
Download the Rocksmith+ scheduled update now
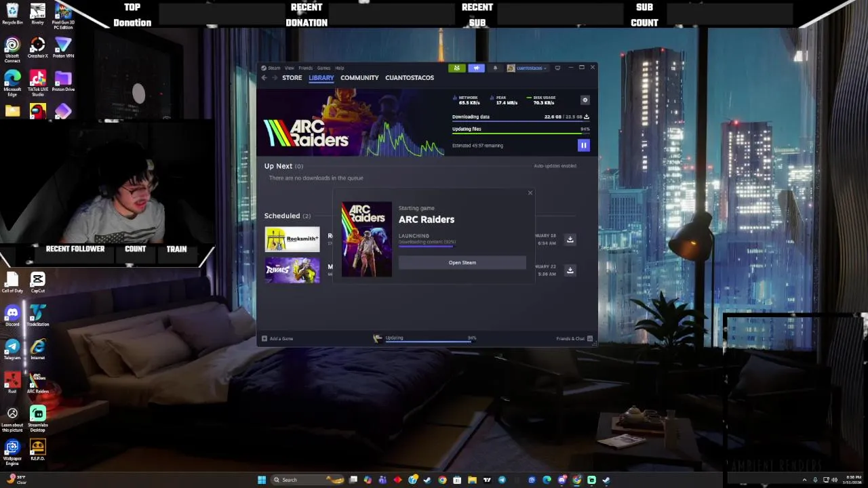[570, 239]
